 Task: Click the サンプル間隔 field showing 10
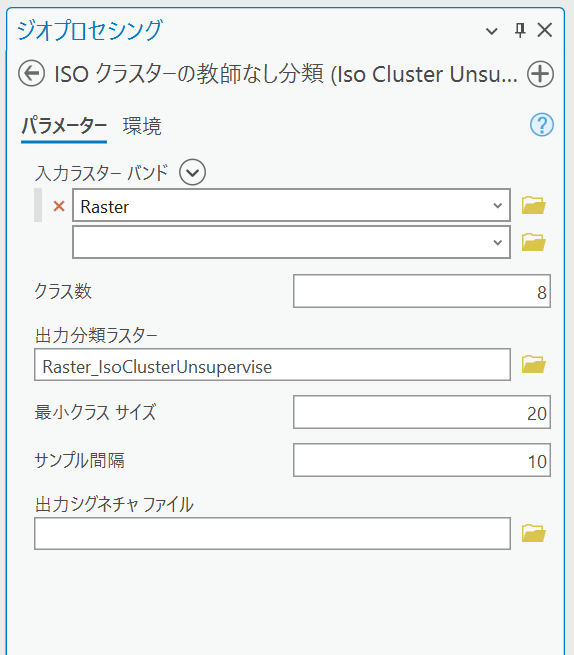pyautogui.click(x=422, y=460)
